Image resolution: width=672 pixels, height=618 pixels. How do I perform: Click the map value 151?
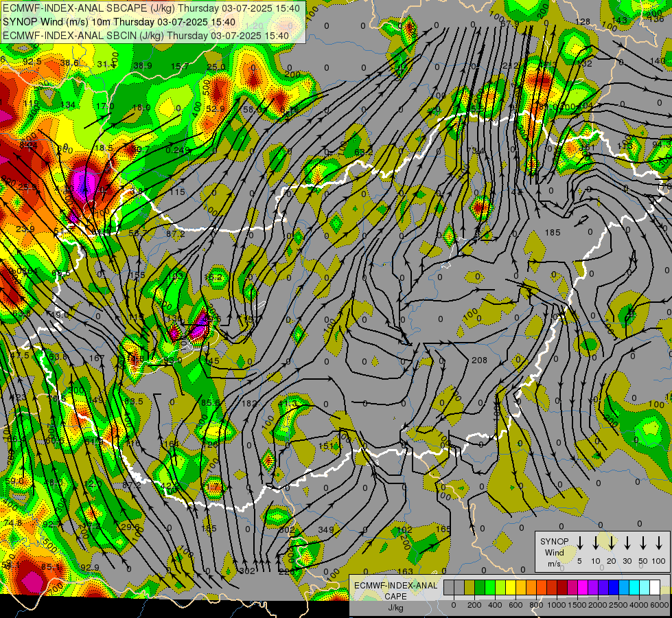pyautogui.click(x=326, y=446)
